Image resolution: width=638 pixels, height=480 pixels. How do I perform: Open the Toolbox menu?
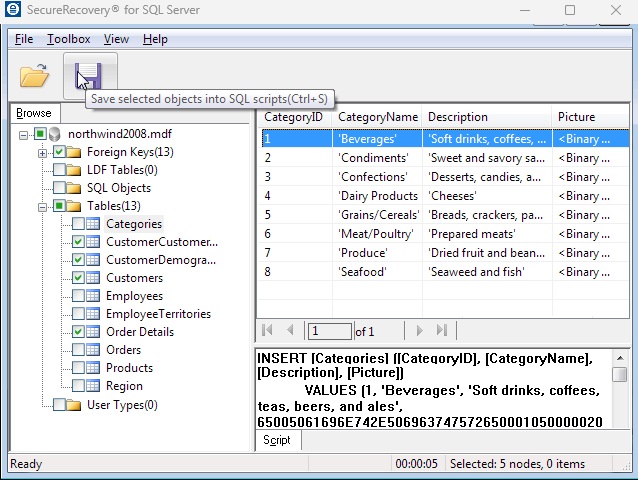tap(68, 39)
